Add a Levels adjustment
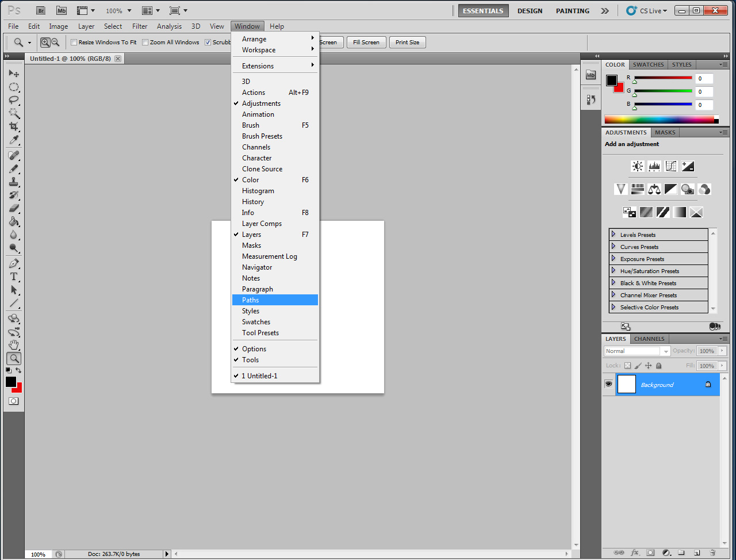 pos(654,166)
